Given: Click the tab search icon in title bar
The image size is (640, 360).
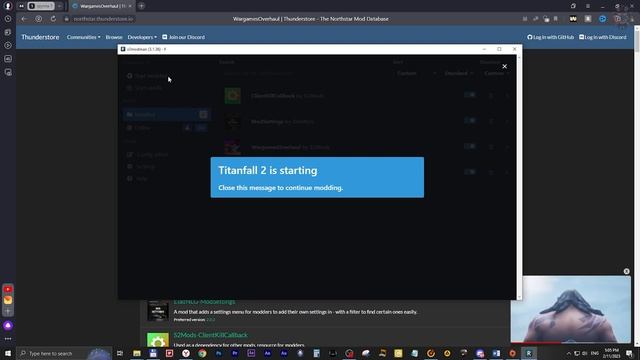Looking at the screenshot, I should point(573,6).
